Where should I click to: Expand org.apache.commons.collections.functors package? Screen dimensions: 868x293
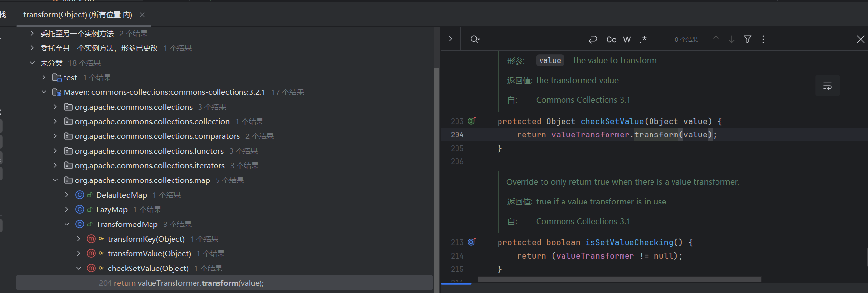[x=55, y=151]
